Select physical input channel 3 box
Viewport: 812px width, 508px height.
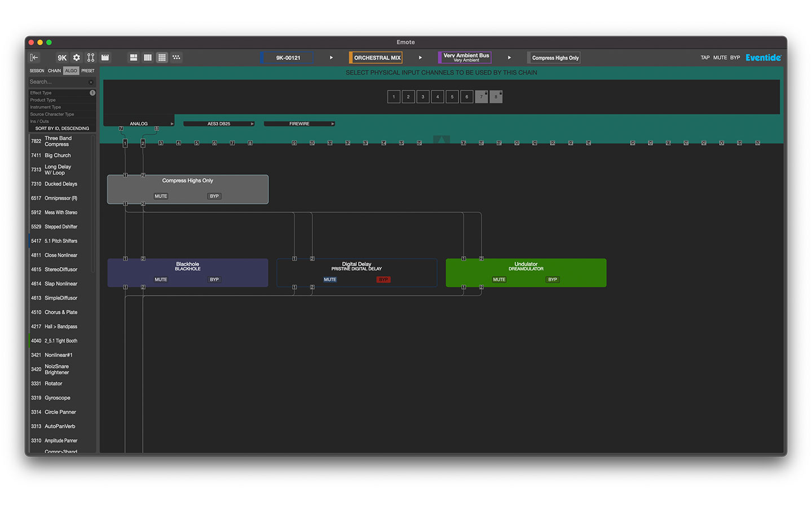(423, 97)
